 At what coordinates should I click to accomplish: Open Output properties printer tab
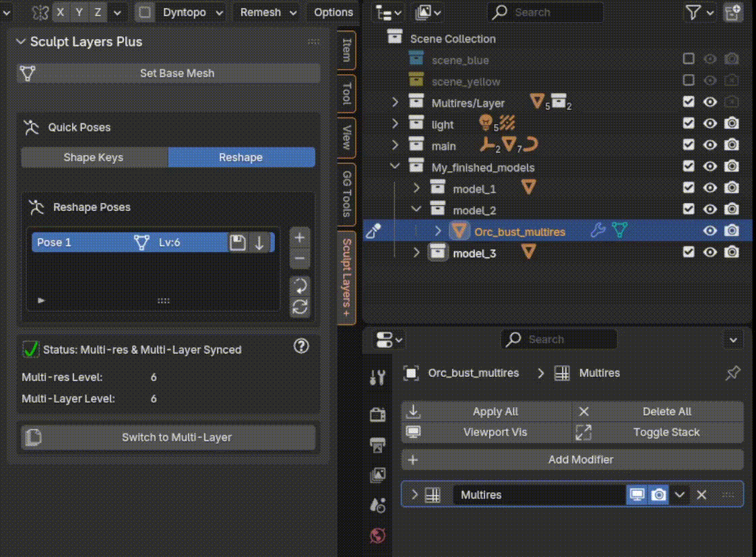pyautogui.click(x=377, y=445)
